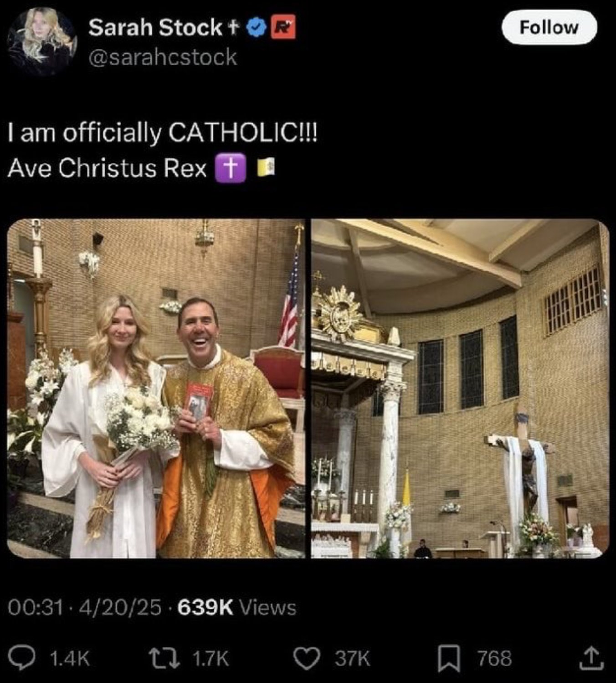616x683 pixels.
Task: View analytics via 639K Views
Action: (x=236, y=607)
